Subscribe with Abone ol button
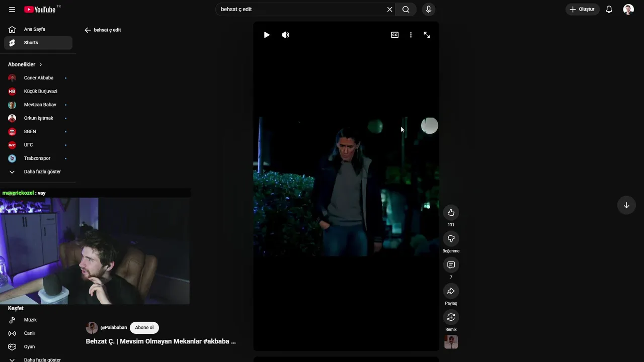 [144, 328]
